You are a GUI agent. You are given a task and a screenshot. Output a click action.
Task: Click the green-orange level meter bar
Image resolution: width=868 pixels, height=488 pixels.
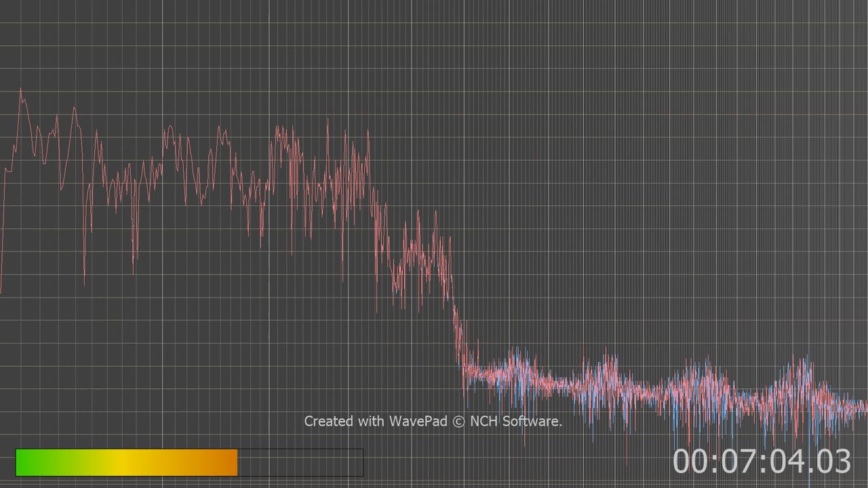(189, 462)
